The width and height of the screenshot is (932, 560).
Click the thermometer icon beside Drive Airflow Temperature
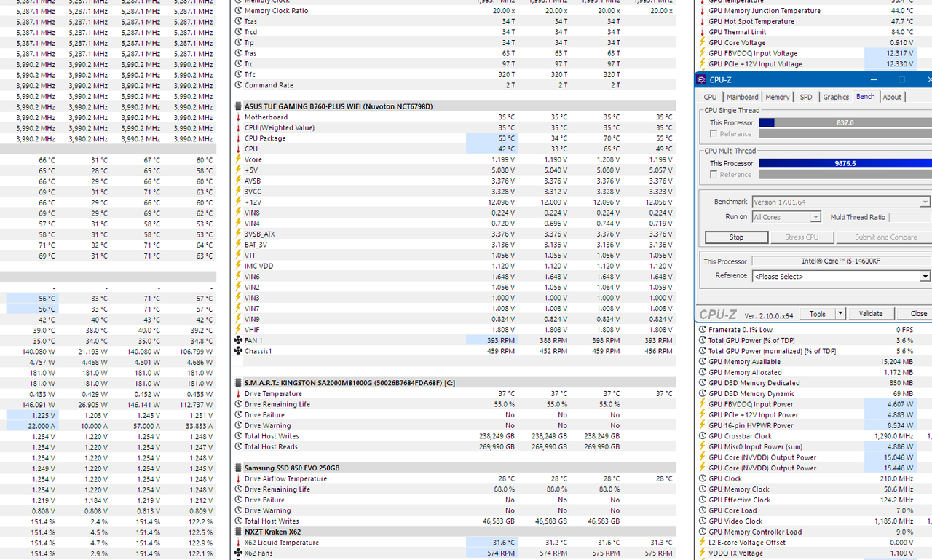click(x=238, y=479)
